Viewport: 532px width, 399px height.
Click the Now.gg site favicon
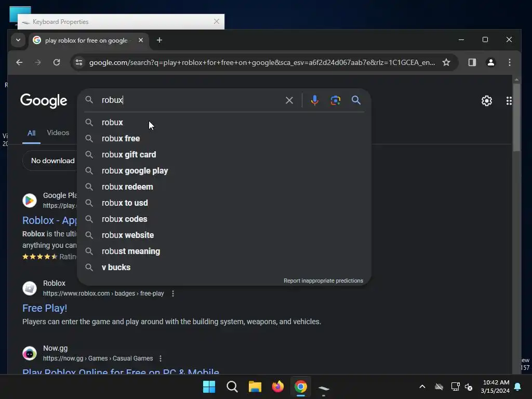(30, 353)
